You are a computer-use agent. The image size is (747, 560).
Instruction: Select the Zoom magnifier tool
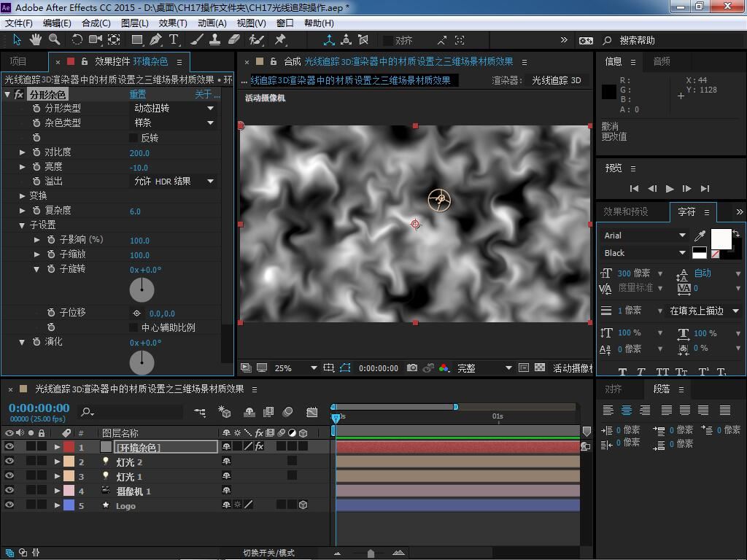54,39
